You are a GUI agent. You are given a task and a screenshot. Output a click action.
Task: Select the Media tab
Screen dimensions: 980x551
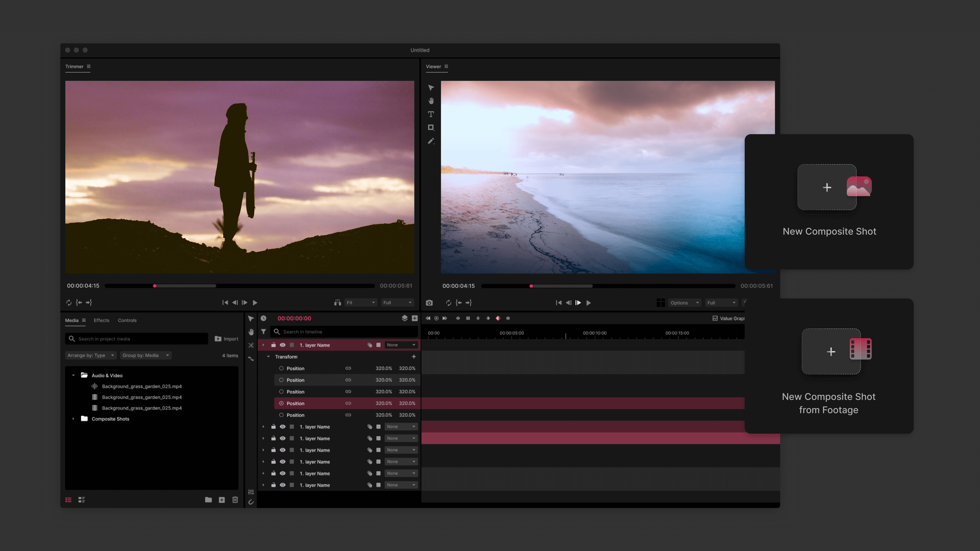point(71,320)
